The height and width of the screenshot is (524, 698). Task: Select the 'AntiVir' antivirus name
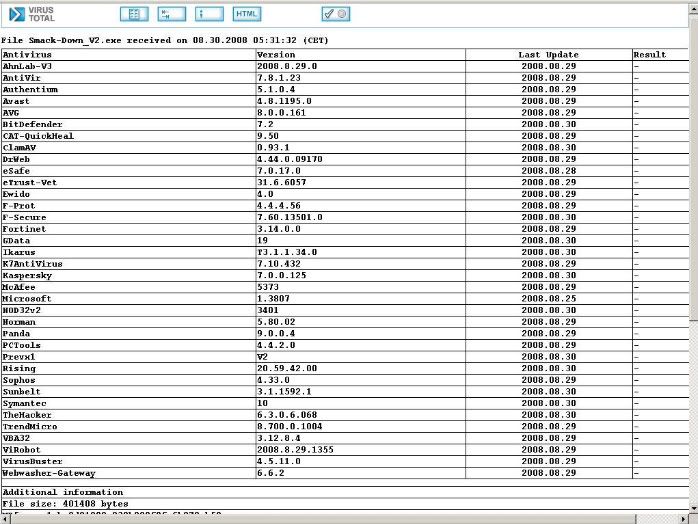pyautogui.click(x=21, y=77)
